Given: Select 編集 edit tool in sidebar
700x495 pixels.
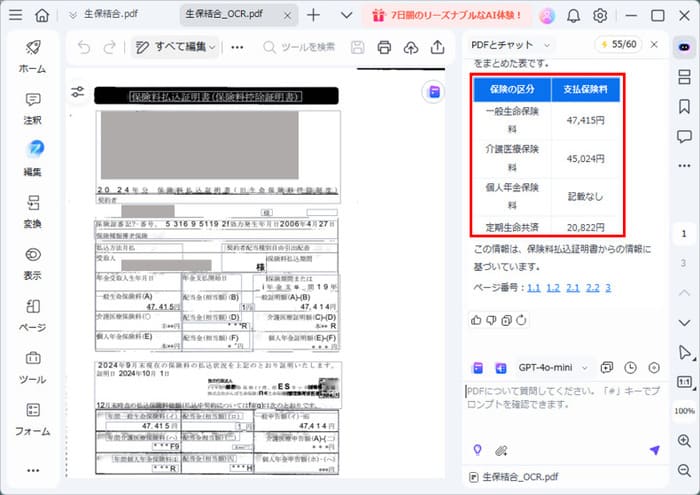Looking at the screenshot, I should (32, 158).
